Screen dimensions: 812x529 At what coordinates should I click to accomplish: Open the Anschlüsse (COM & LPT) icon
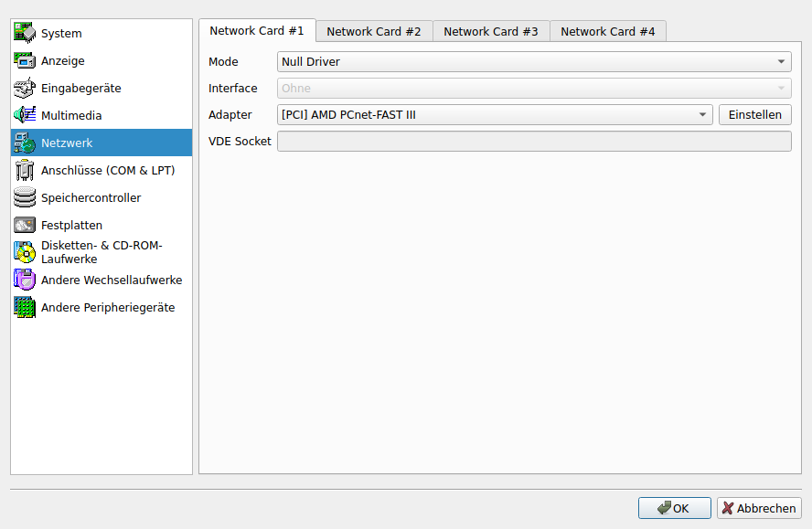pos(25,171)
